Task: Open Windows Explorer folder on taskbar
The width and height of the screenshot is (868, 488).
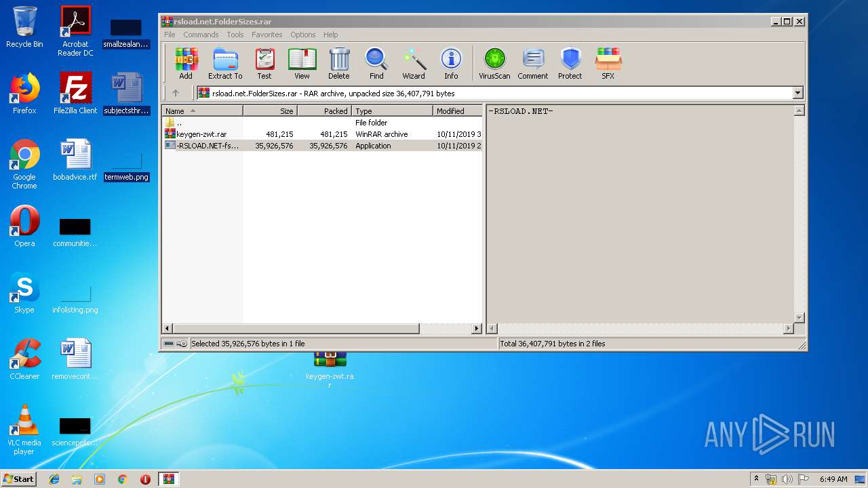Action: pyautogui.click(x=77, y=479)
